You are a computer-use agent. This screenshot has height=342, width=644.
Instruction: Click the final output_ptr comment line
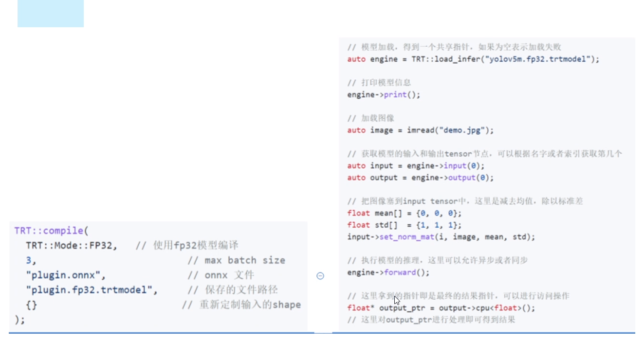click(x=431, y=320)
